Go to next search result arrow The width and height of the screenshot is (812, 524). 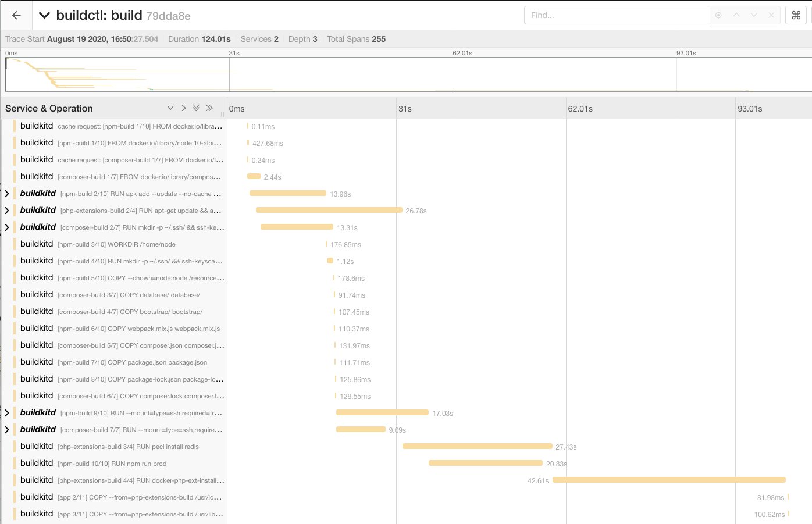point(754,15)
